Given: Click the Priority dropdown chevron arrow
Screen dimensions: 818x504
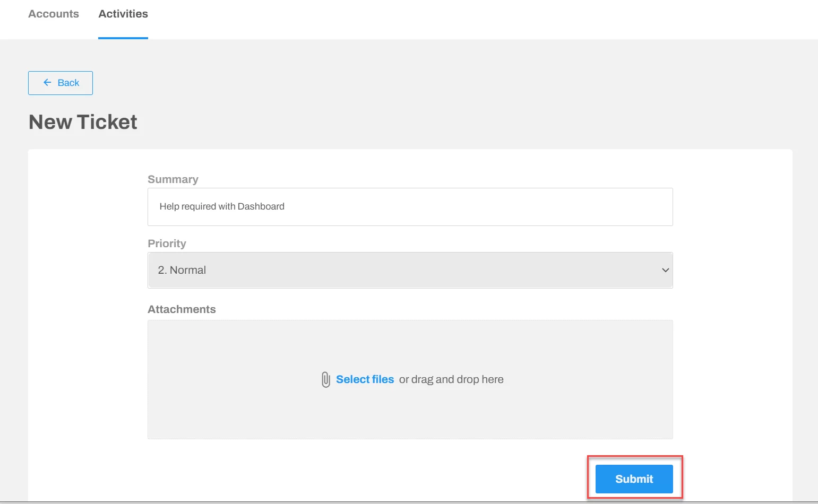Looking at the screenshot, I should (665, 270).
